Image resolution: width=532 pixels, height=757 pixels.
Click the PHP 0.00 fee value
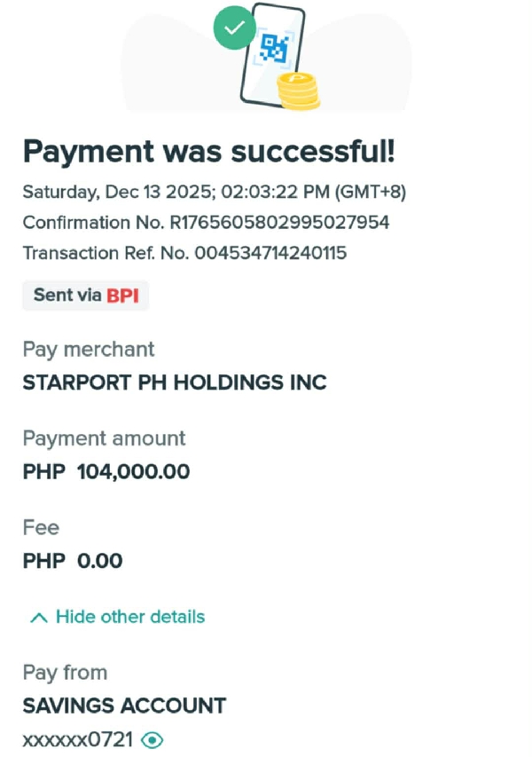coord(73,561)
